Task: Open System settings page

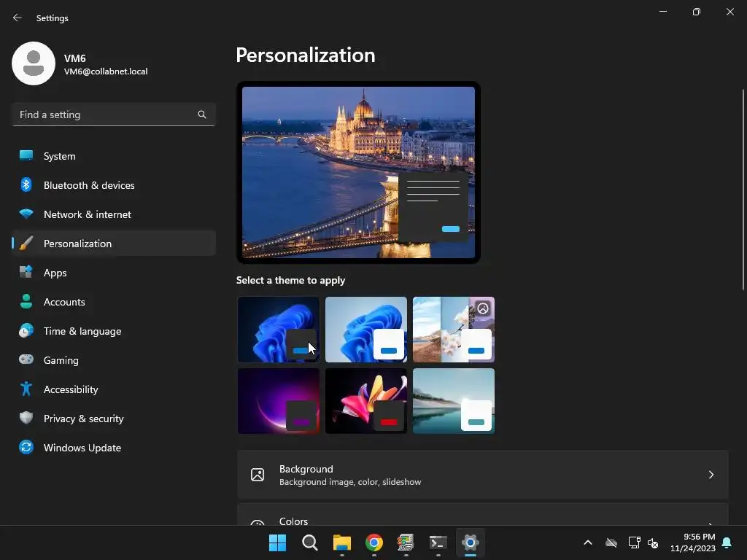Action: [114, 156]
